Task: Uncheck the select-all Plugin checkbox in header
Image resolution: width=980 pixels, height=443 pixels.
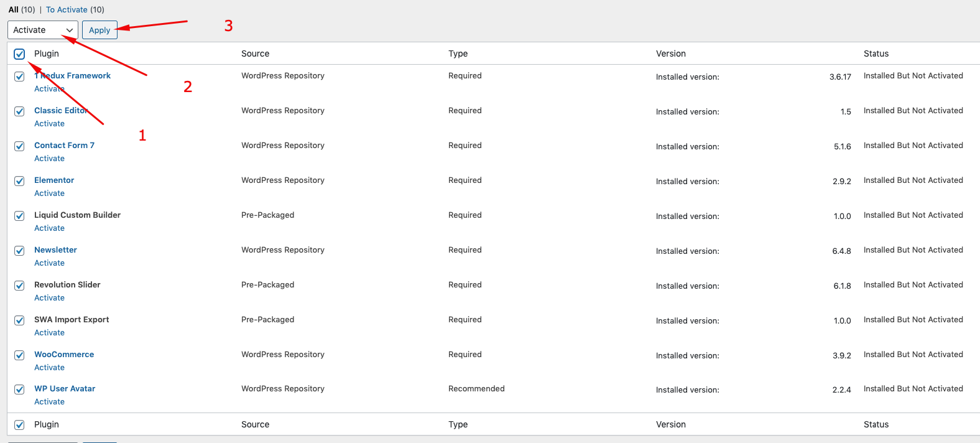Action: [19, 54]
